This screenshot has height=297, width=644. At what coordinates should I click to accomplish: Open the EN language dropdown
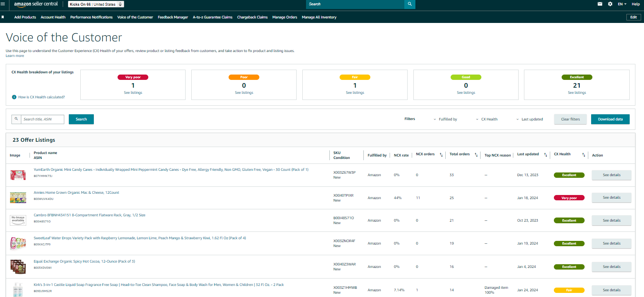click(622, 4)
